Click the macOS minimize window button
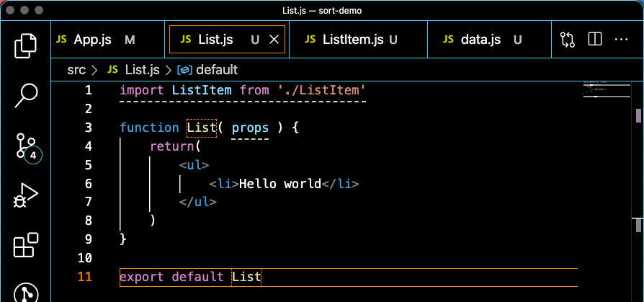This screenshot has height=302, width=644. [24, 10]
